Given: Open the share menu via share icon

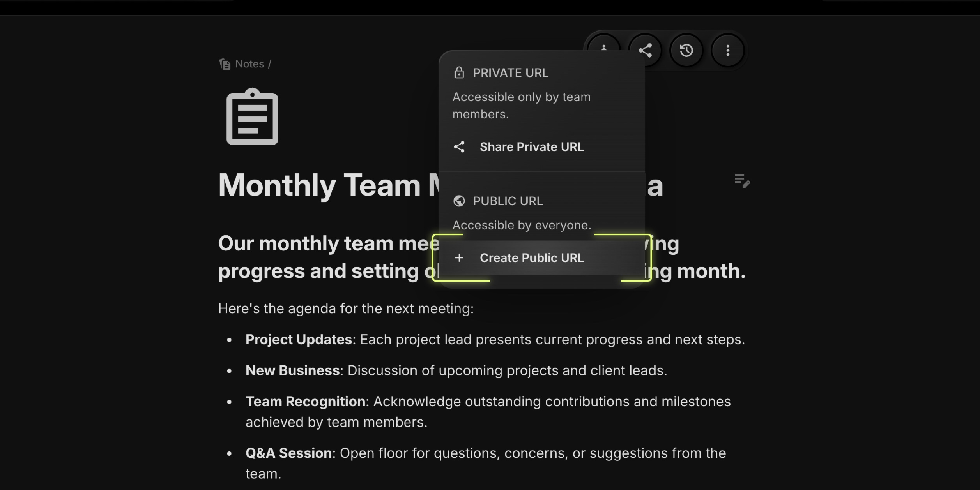Looking at the screenshot, I should (x=646, y=50).
